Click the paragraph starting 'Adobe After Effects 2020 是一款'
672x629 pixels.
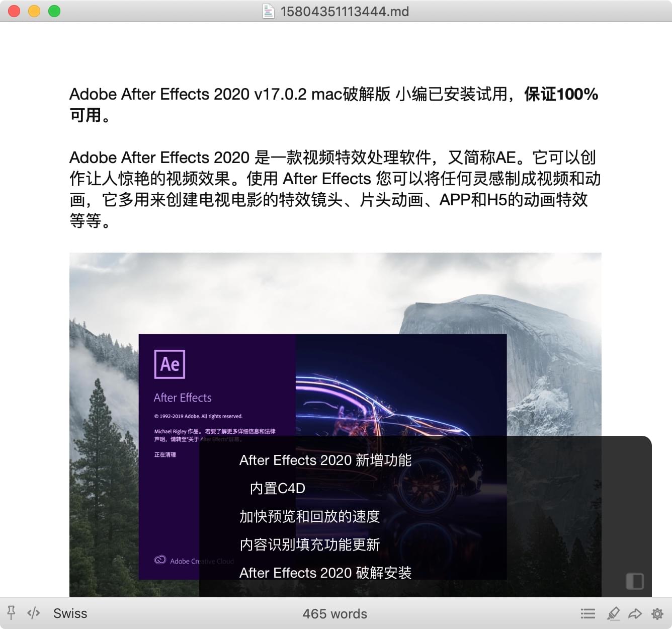click(335, 189)
